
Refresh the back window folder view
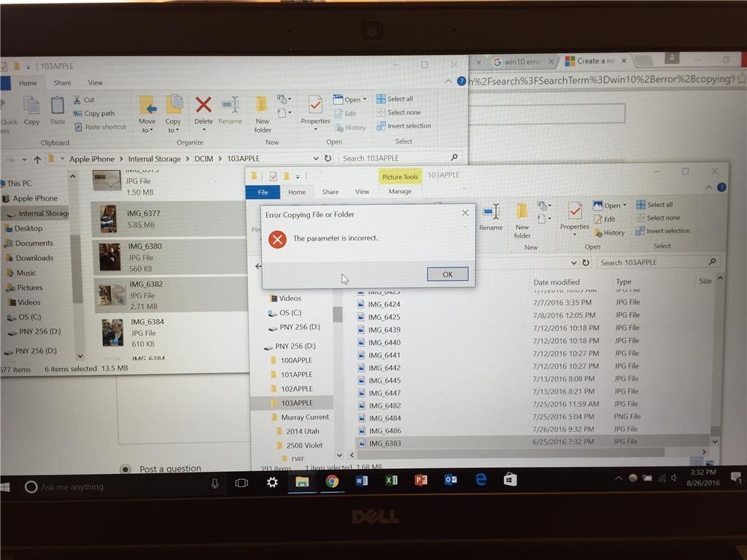coord(328,158)
